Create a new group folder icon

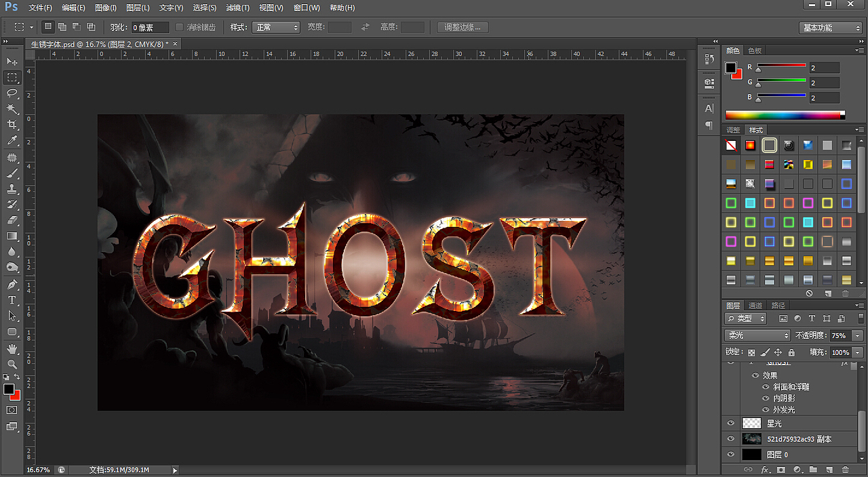(812, 470)
